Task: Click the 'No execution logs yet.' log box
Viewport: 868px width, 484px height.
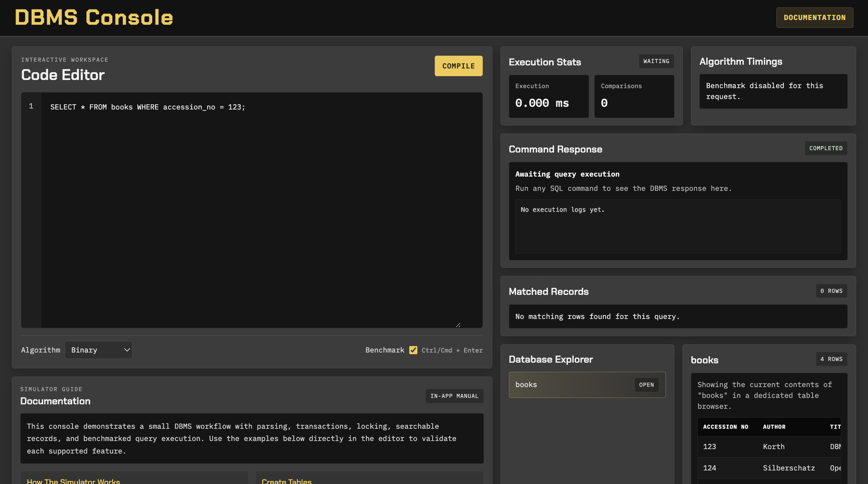Action: (678, 226)
